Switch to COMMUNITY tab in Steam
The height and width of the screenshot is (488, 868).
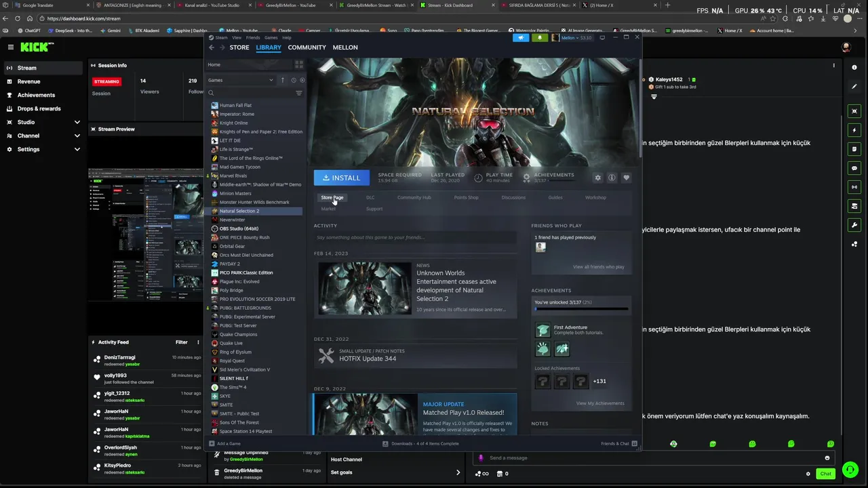tap(307, 47)
